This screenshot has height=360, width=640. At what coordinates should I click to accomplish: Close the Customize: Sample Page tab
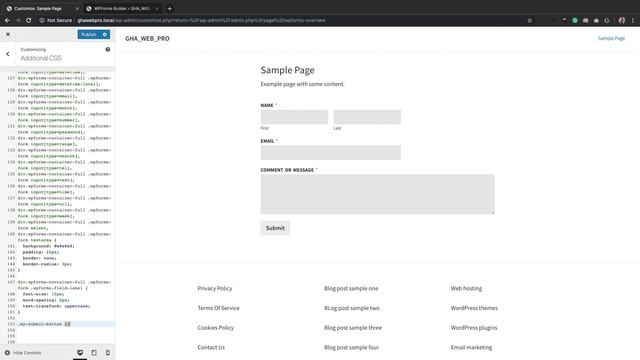pos(77,8)
